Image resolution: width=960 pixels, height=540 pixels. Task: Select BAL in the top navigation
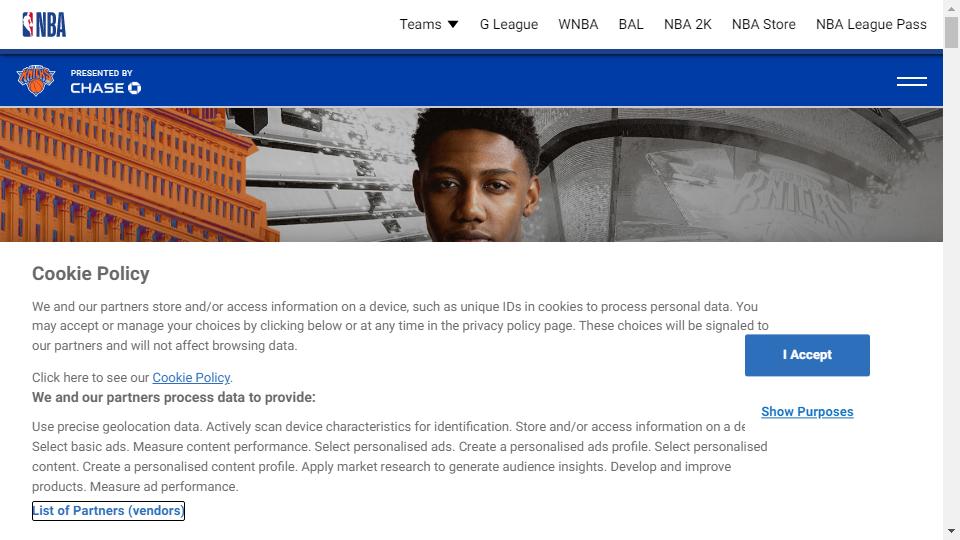pyautogui.click(x=631, y=24)
